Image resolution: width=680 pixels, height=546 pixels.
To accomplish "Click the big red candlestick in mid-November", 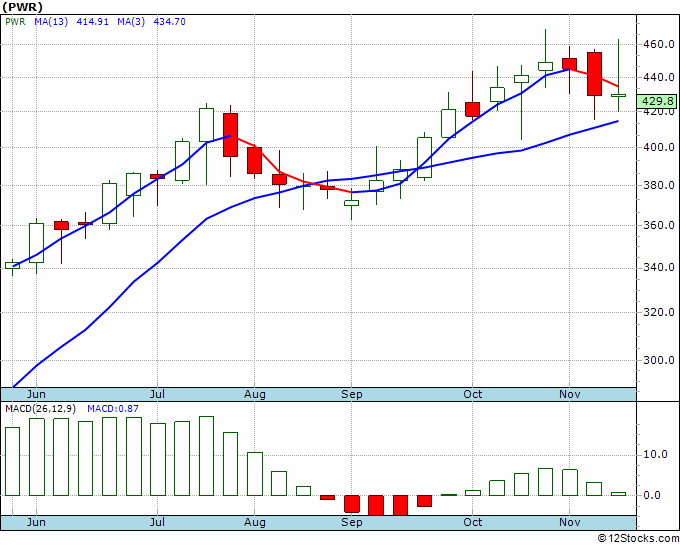I will coord(594,74).
